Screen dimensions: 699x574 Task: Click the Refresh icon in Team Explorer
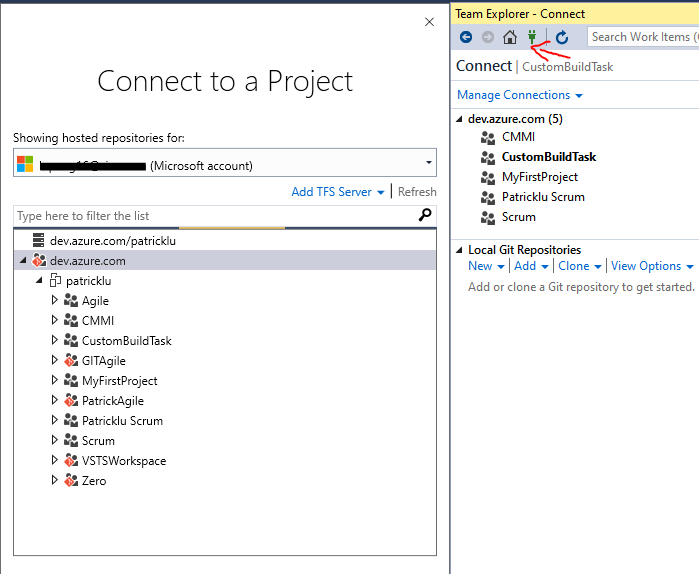click(x=562, y=37)
